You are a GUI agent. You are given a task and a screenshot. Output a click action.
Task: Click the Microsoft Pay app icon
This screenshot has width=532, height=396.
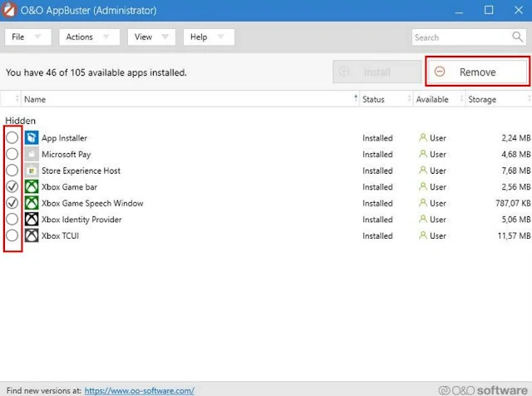pos(32,154)
